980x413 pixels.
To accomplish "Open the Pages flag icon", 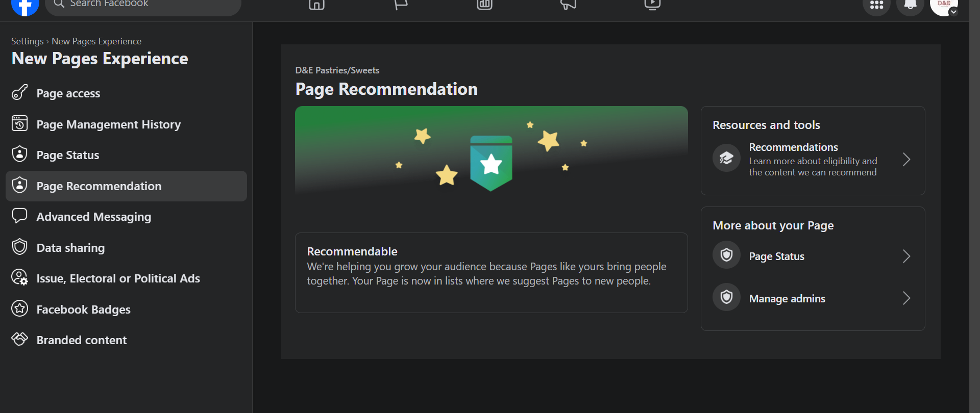I will pyautogui.click(x=401, y=5).
